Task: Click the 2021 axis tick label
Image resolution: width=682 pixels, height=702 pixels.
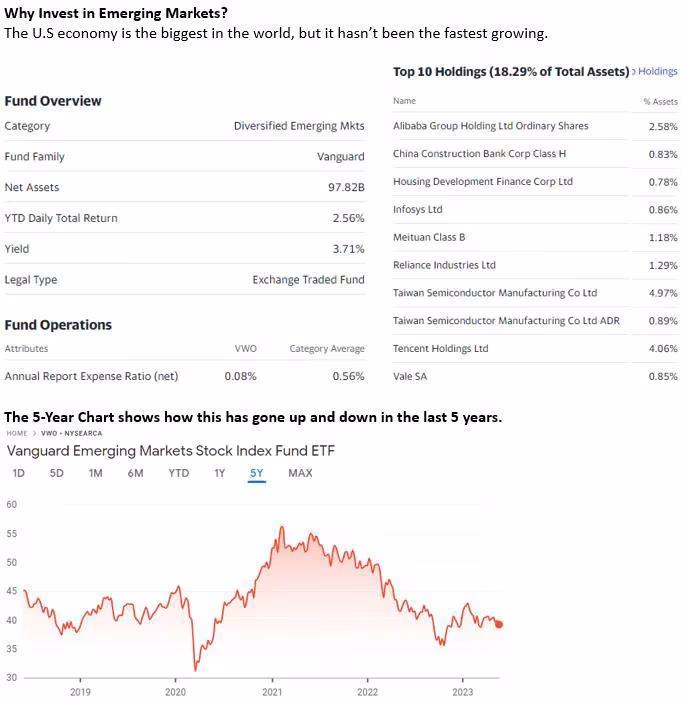Action: pyautogui.click(x=272, y=692)
